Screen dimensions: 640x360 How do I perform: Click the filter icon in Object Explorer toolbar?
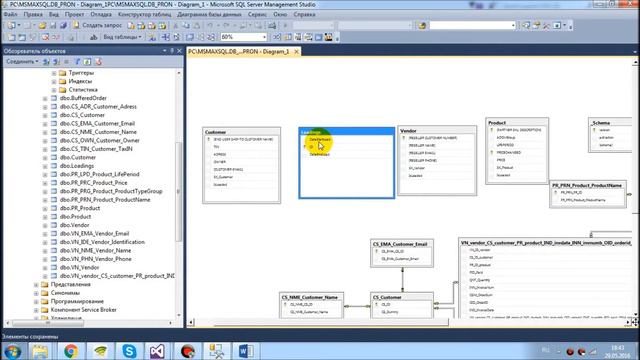click(x=77, y=62)
